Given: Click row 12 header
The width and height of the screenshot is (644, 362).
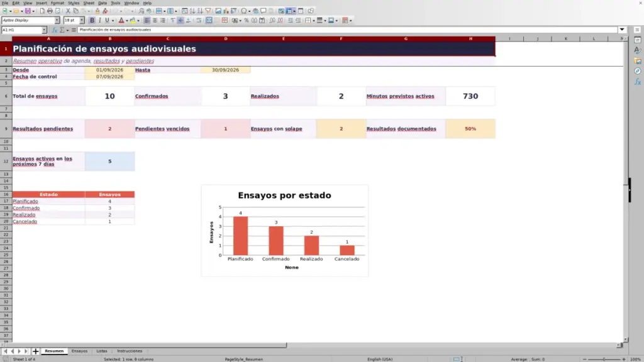Looking at the screenshot, I should 6,162.
